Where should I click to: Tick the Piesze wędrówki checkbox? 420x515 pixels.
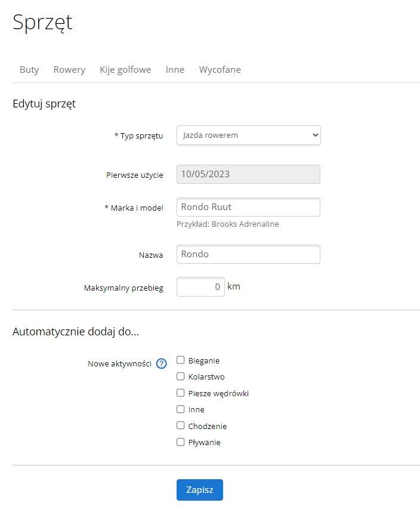pyautogui.click(x=180, y=393)
